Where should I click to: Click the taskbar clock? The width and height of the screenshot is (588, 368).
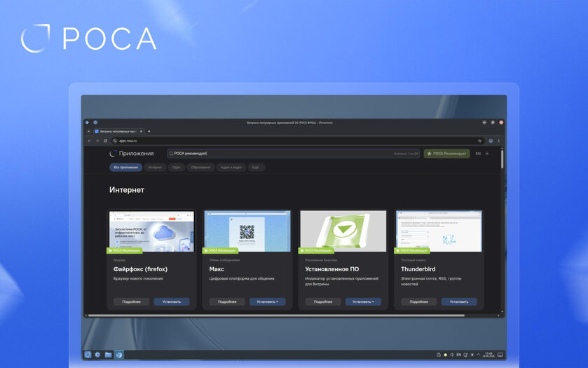point(488,355)
